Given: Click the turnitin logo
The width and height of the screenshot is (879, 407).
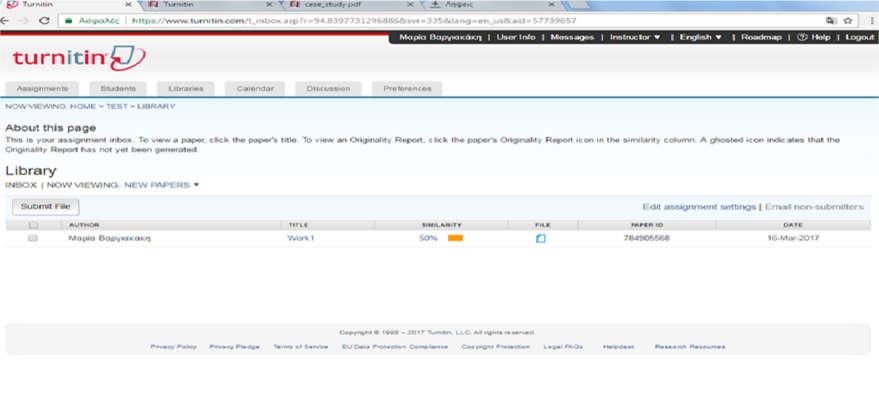Looking at the screenshot, I should (x=79, y=58).
